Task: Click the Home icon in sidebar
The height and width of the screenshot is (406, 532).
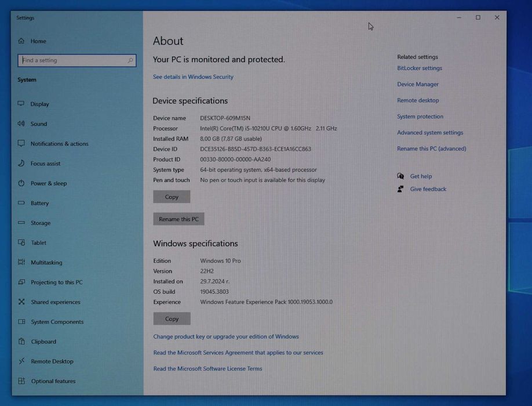Action: pos(21,41)
